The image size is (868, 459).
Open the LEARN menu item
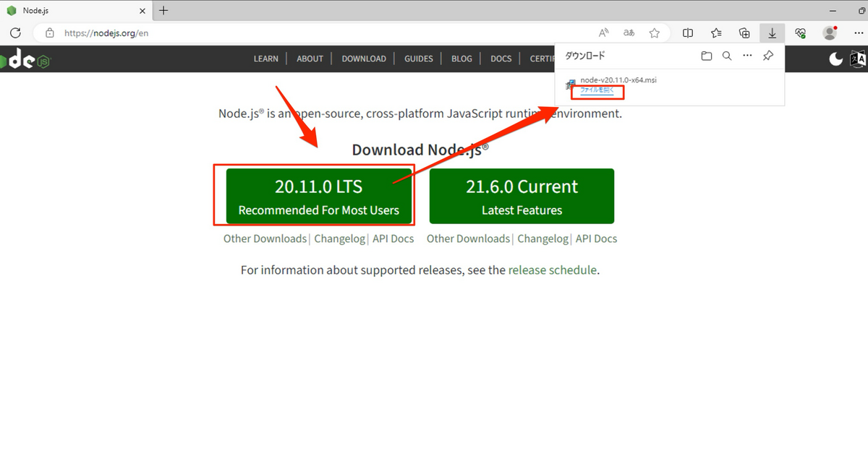[x=265, y=59]
